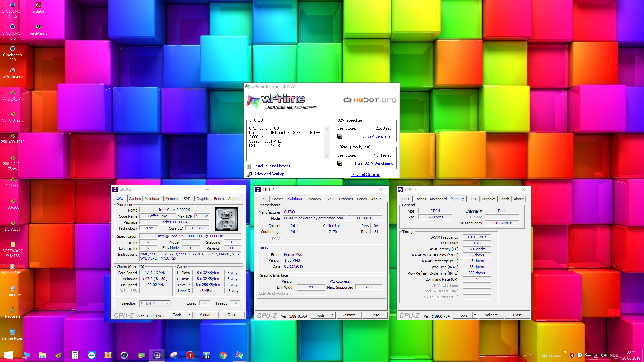This screenshot has height=362, width=644.
Task: Click the Run 32M Benchmark link
Action: tap(376, 136)
